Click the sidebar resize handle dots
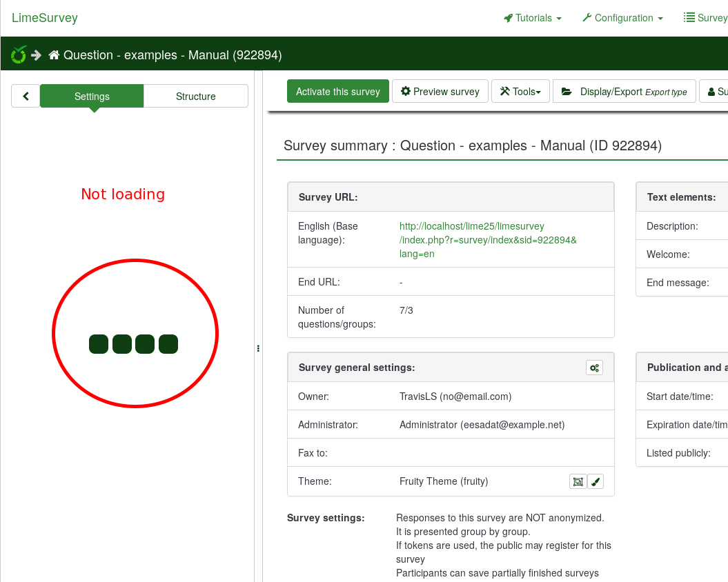 pos(258,349)
